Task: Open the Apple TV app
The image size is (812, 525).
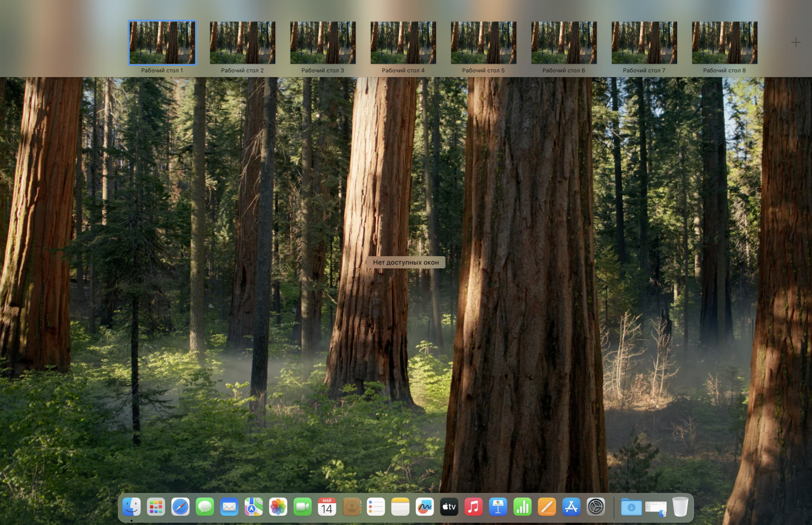Action: [449, 507]
